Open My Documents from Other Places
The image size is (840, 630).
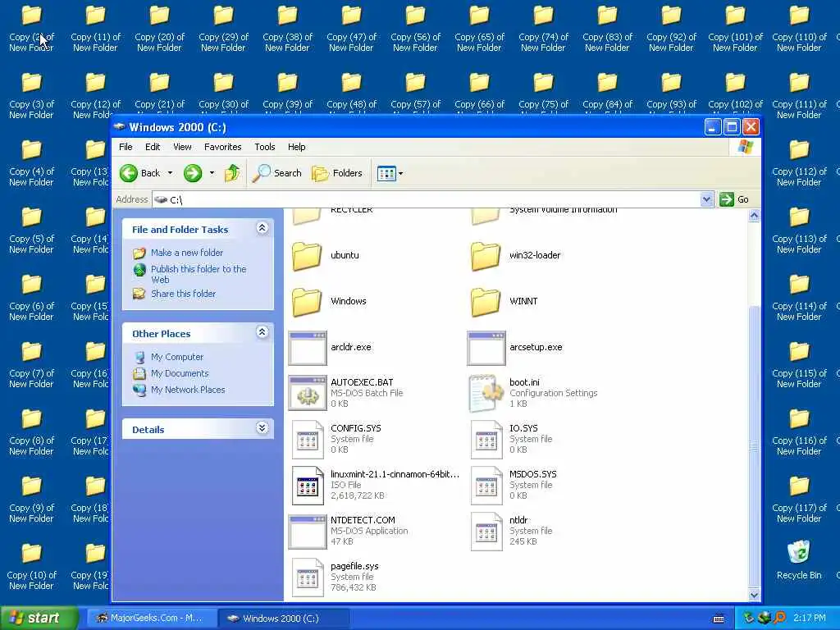coord(180,373)
